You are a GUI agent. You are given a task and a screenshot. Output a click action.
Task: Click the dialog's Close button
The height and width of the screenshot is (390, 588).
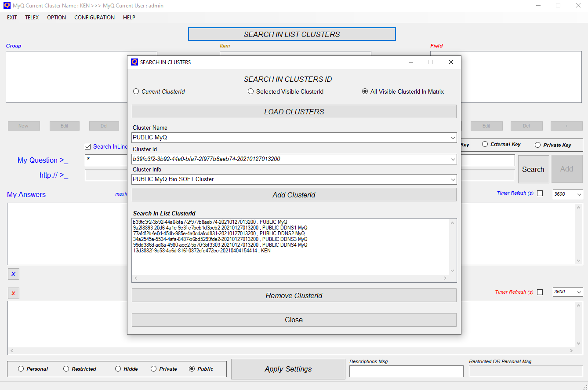[x=294, y=320]
